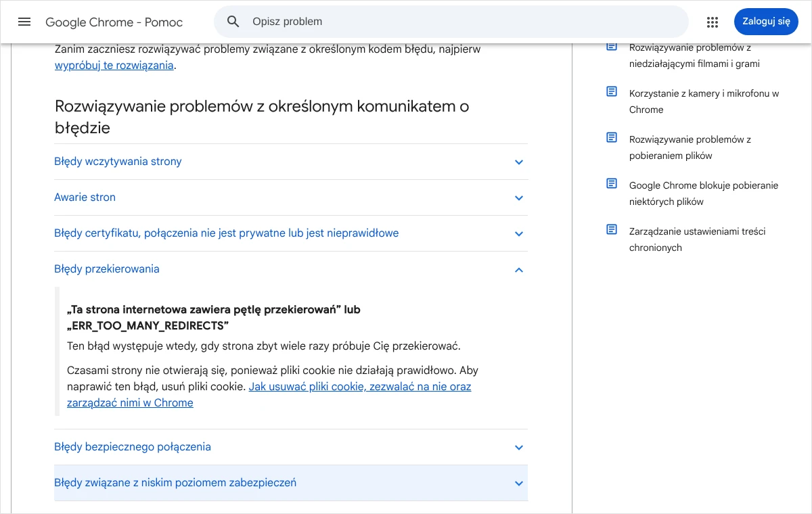The image size is (812, 514).
Task: Click heading 'Rozwiązywanie problemów z określonym komunikatem o błędzie'
Action: (262, 117)
